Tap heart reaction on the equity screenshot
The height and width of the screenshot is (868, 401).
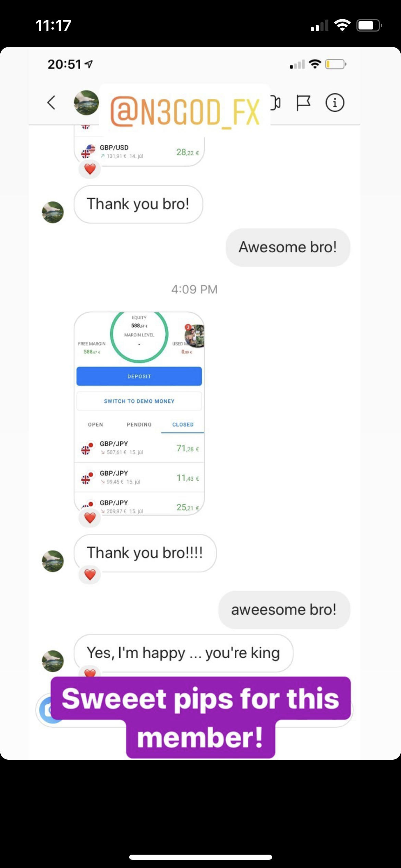(90, 518)
